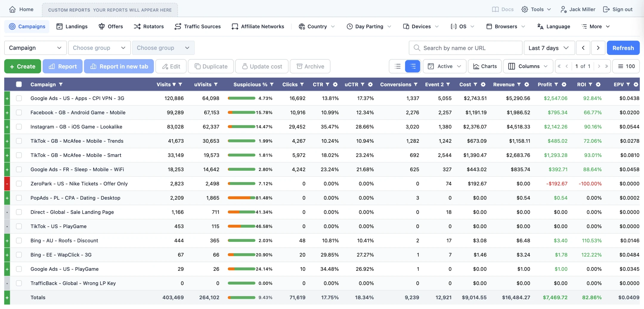Open ROI column gear settings

click(598, 84)
